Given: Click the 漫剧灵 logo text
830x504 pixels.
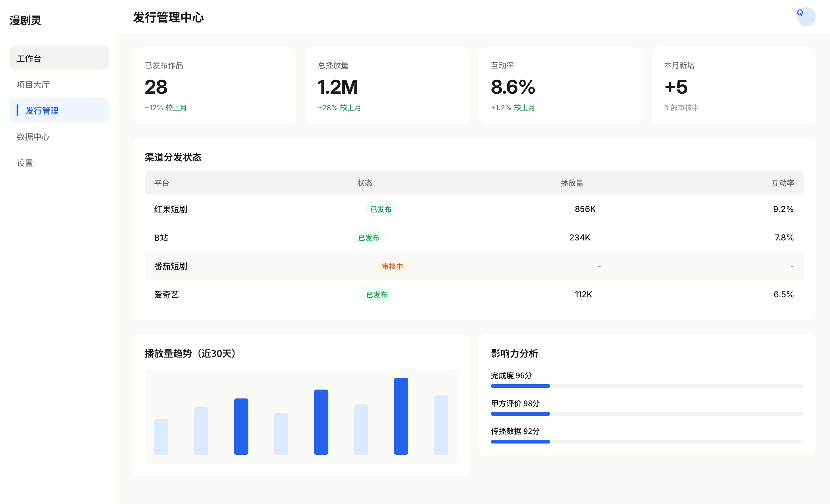Looking at the screenshot, I should pos(25,20).
